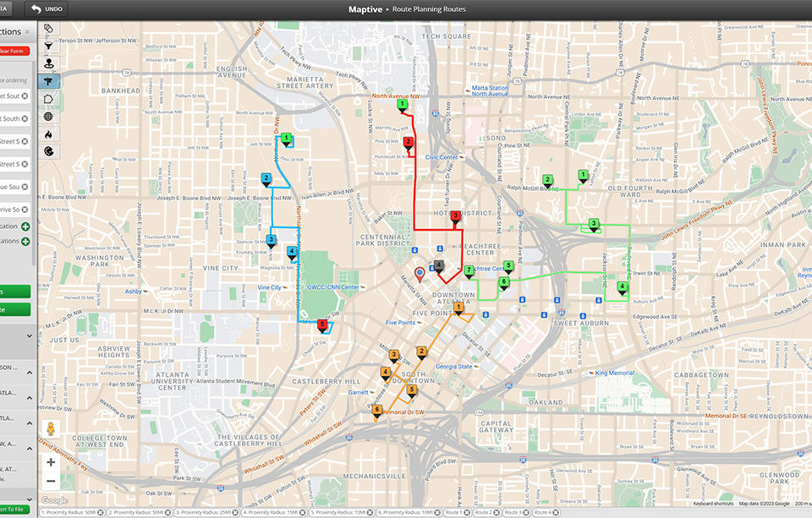Click the globe territory tool icon
The height and width of the screenshot is (518, 812).
click(49, 117)
